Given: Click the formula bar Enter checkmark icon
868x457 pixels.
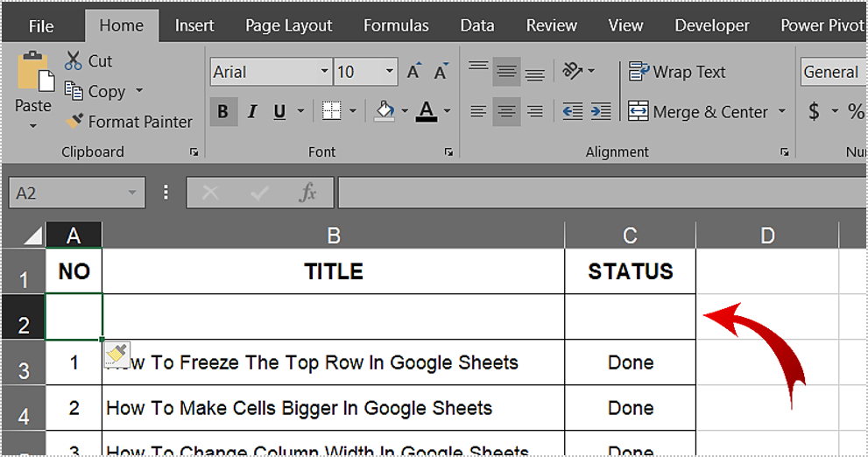Looking at the screenshot, I should point(259,193).
